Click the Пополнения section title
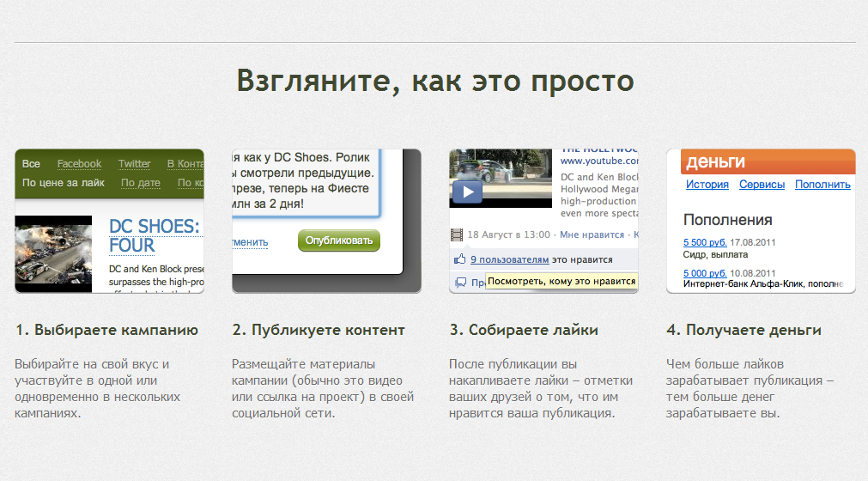Viewport: 868px width, 481px height. [727, 220]
